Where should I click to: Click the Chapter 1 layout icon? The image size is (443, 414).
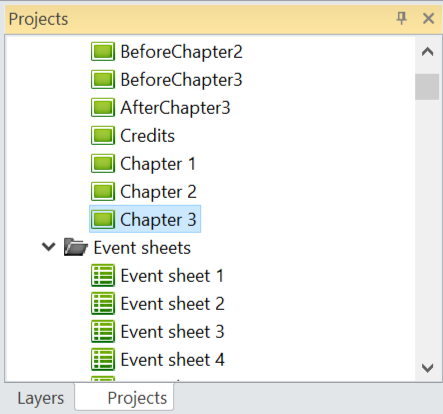103,164
